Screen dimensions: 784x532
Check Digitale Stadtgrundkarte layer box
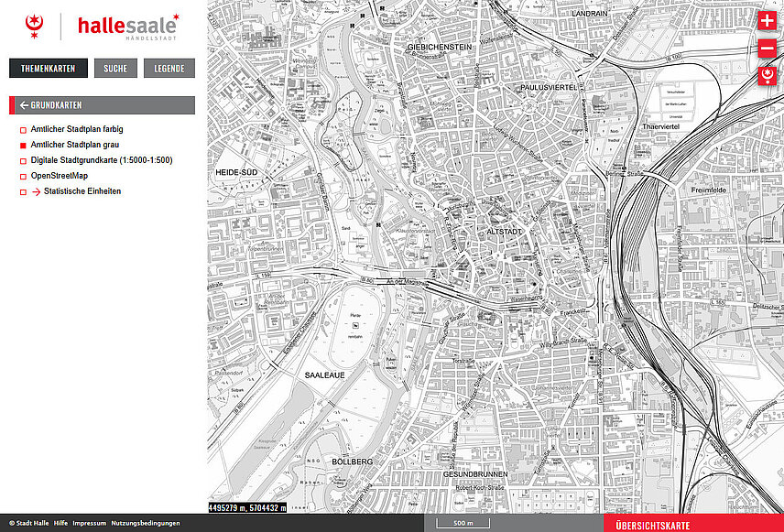(24, 161)
